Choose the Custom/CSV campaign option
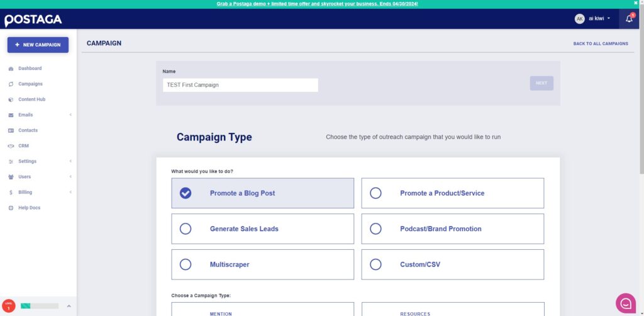 [453, 264]
